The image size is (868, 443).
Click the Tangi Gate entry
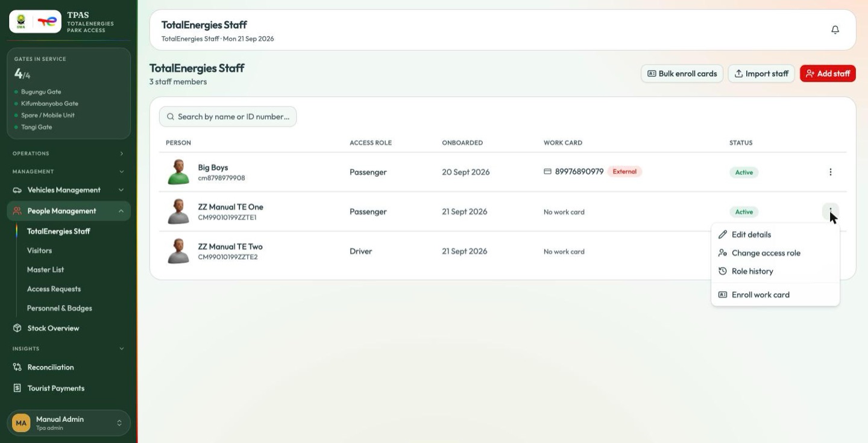(36, 127)
